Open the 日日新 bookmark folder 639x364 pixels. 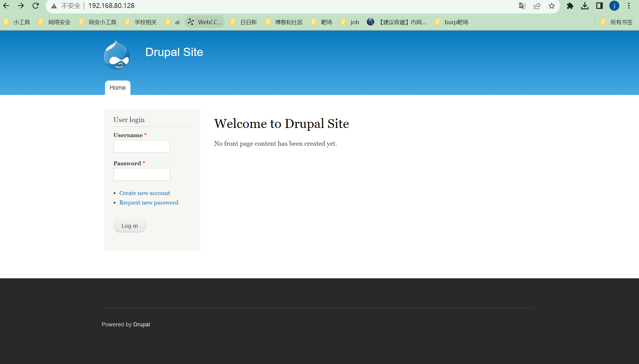pos(244,22)
